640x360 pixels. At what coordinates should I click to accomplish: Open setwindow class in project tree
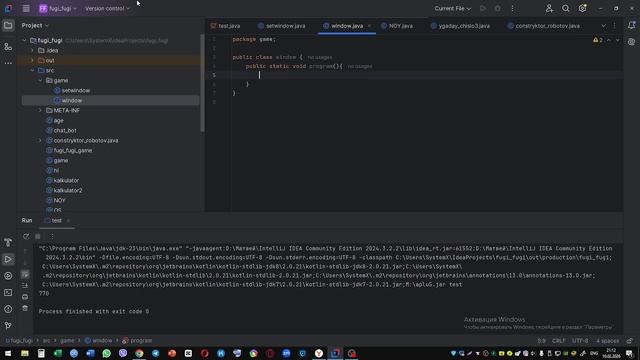(x=76, y=91)
